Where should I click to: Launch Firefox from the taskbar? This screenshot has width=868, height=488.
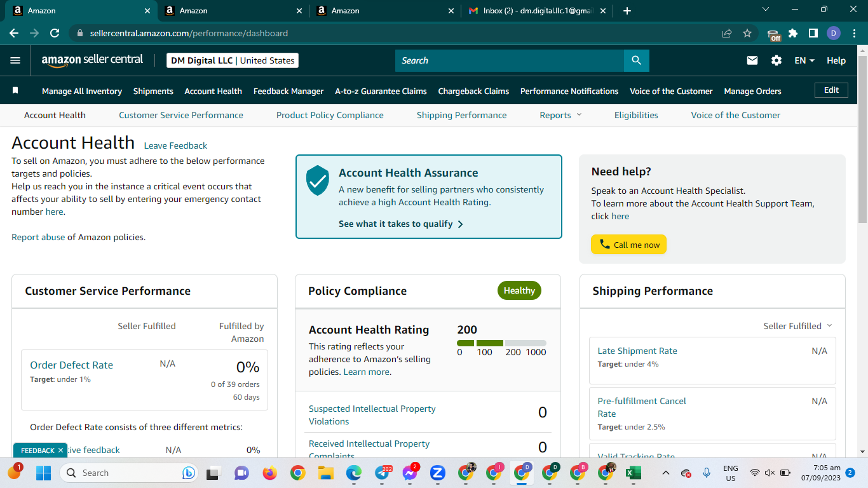[270, 473]
